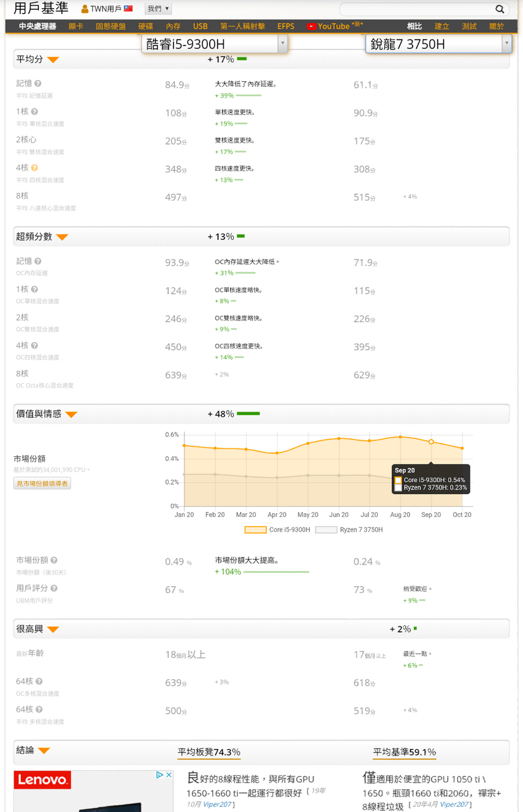Click help icon beside 1核 OC單核混合速度
The width and height of the screenshot is (523, 812).
(34, 289)
